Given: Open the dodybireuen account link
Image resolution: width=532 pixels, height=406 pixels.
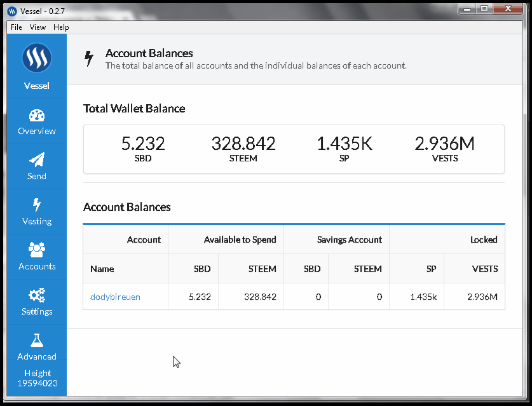Looking at the screenshot, I should (115, 297).
